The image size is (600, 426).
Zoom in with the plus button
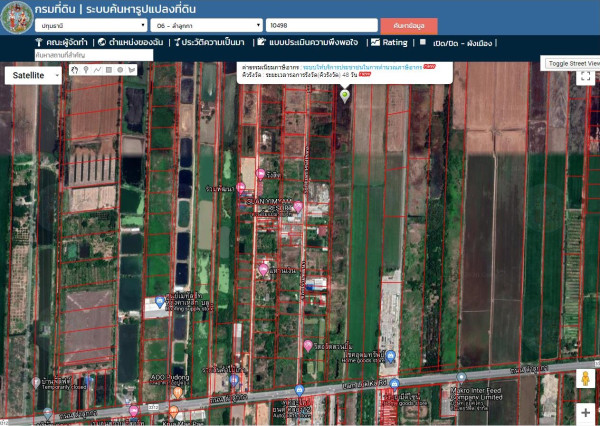pos(585,411)
